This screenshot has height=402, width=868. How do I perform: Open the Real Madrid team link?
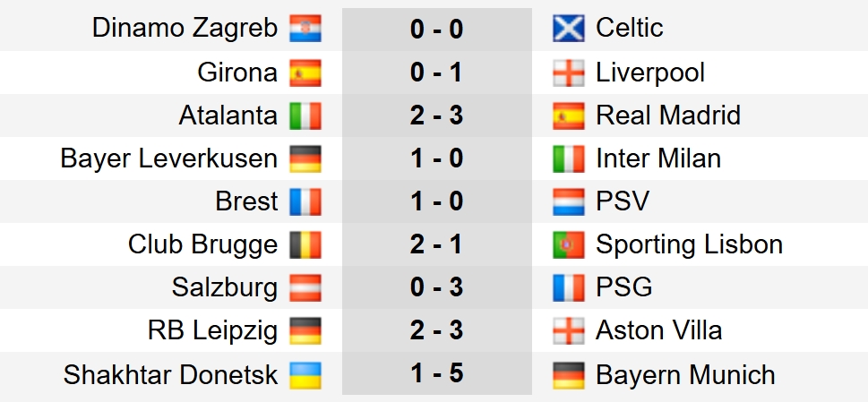pyautogui.click(x=667, y=115)
